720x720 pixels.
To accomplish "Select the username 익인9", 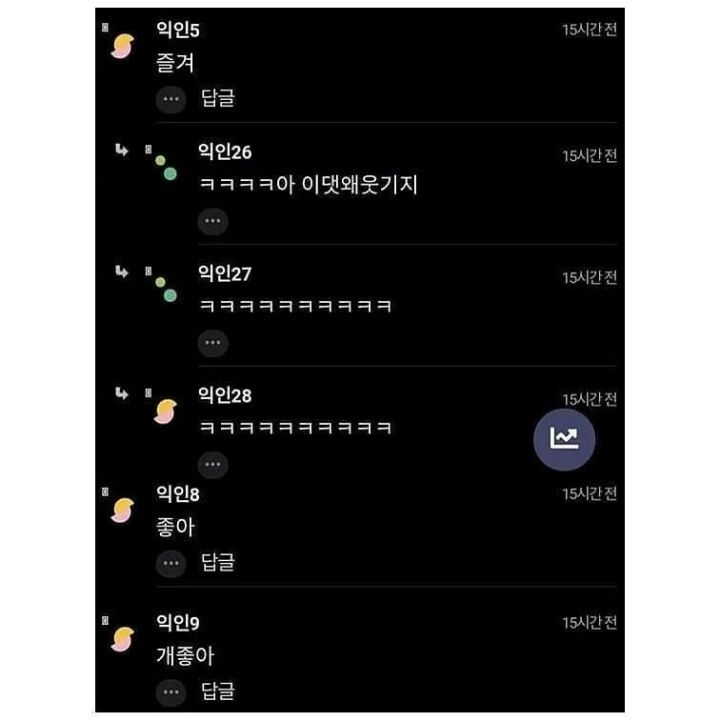I will point(178,623).
